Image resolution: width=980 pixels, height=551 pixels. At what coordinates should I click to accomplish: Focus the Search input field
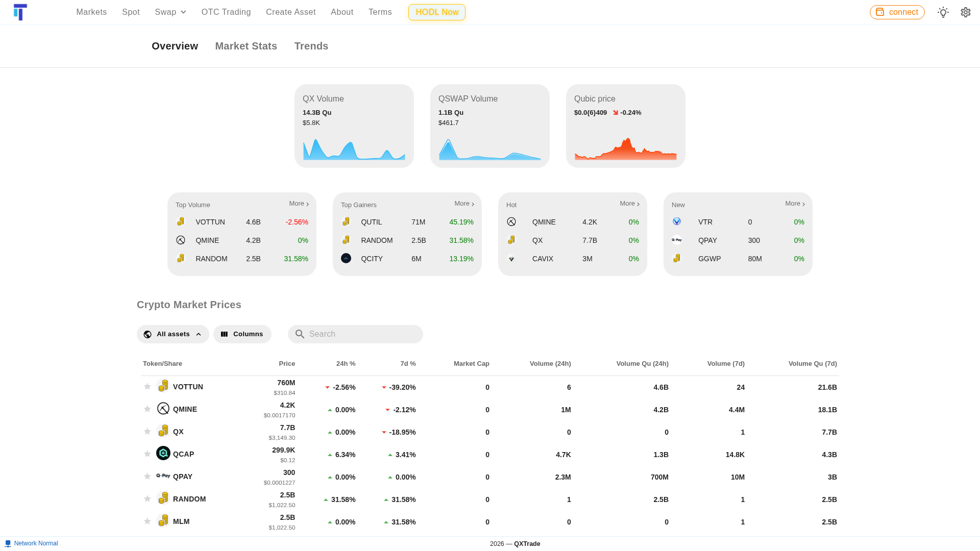[355, 334]
